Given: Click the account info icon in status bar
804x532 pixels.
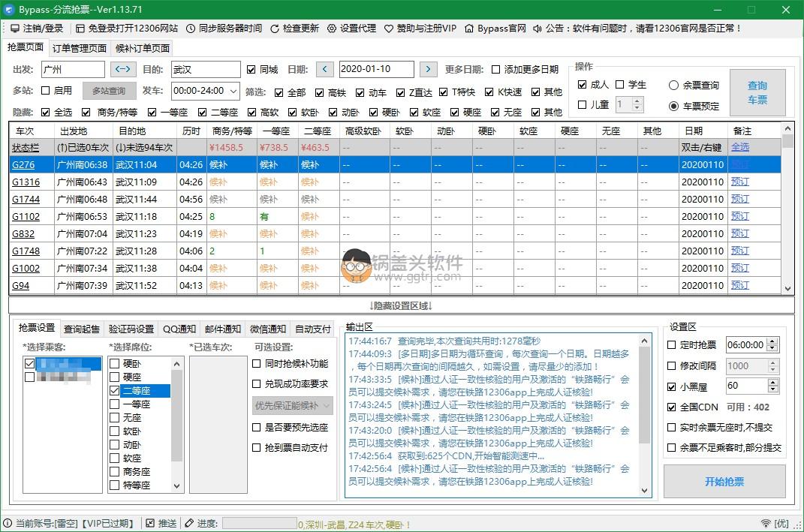Looking at the screenshot, I should pos(8,523).
